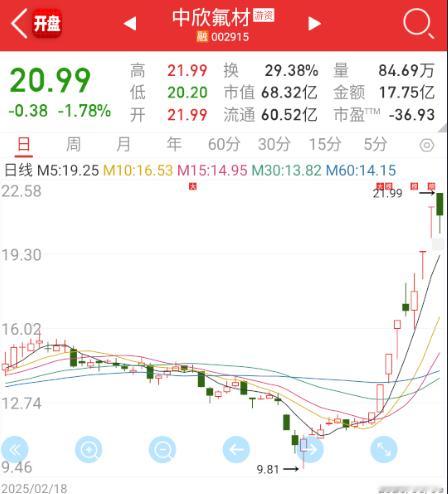Switch to previous stock with left triangle
Image resolution: width=448 pixels, height=494 pixels.
[130, 23]
